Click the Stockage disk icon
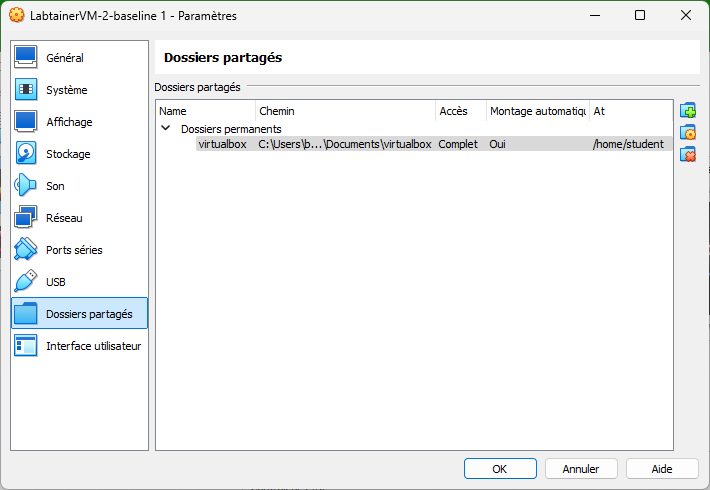The height and width of the screenshot is (490, 710). click(26, 154)
